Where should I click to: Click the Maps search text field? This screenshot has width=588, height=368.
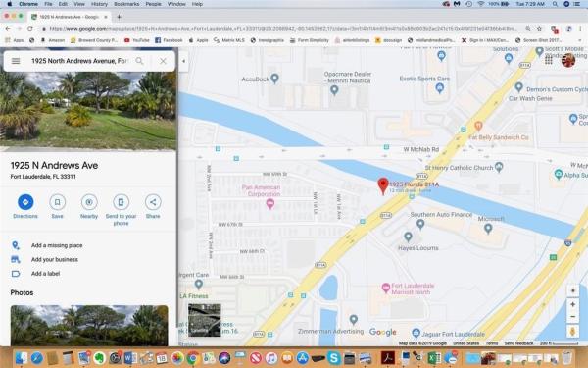[79, 61]
